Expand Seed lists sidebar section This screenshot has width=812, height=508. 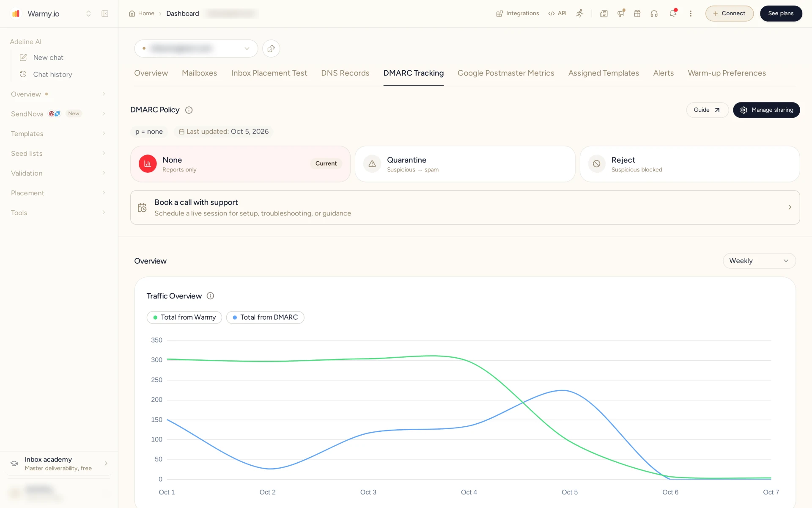tap(58, 153)
